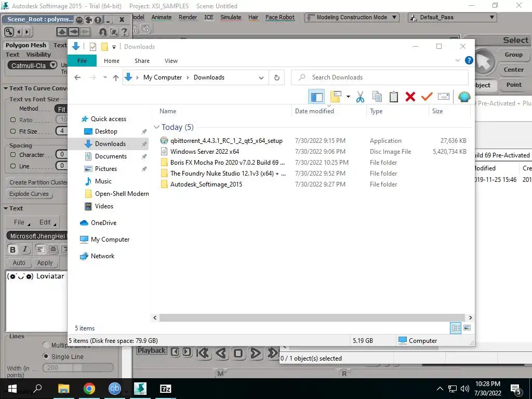Viewport: 532px width, 399px height.
Task: Collapse the Text section triangle
Action: [6, 208]
